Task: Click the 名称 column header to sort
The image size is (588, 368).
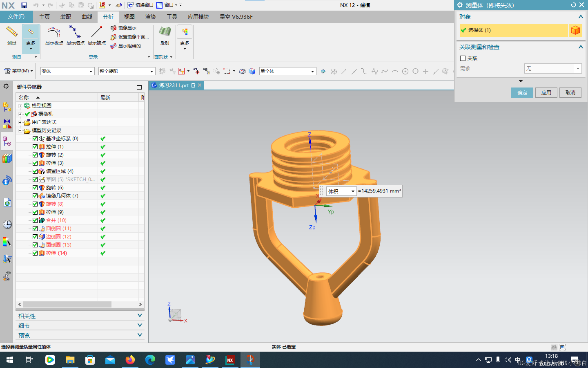Action: [57, 97]
